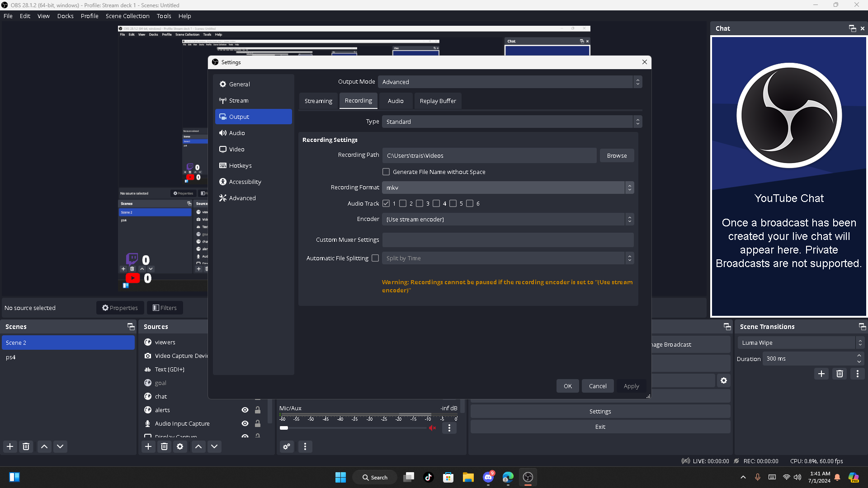
Task: Open Audio settings category in sidebar
Action: point(253,133)
